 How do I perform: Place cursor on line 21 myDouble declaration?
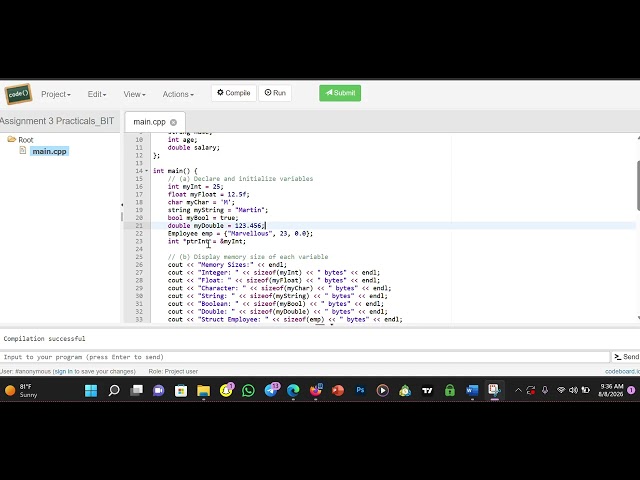(x=216, y=226)
